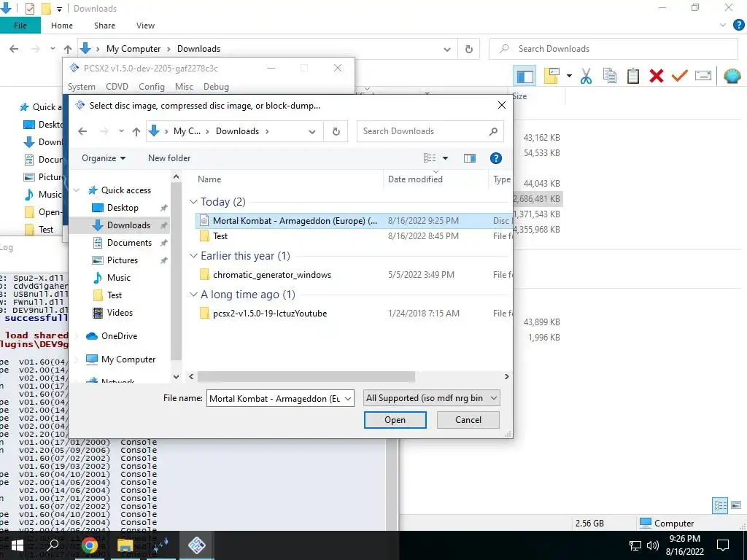The height and width of the screenshot is (560, 747).
Task: Click the paste clipboard icon in Explorer toolbar
Action: [x=632, y=76]
